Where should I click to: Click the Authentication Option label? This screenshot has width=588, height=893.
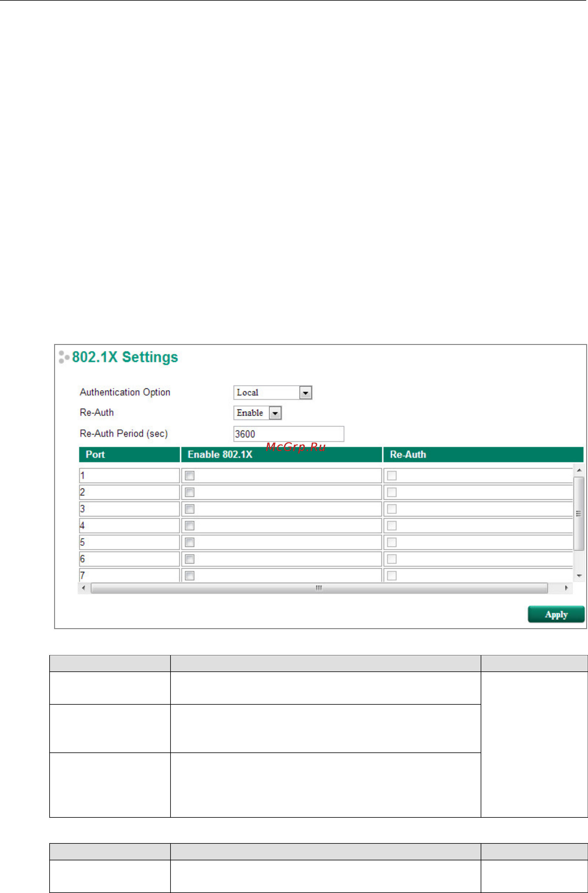pyautogui.click(x=125, y=392)
